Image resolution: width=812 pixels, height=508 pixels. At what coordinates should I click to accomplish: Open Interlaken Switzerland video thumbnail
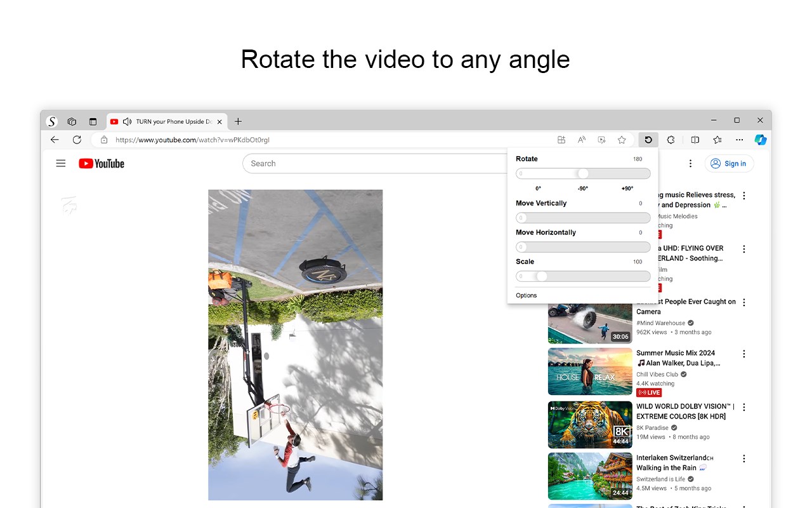590,476
